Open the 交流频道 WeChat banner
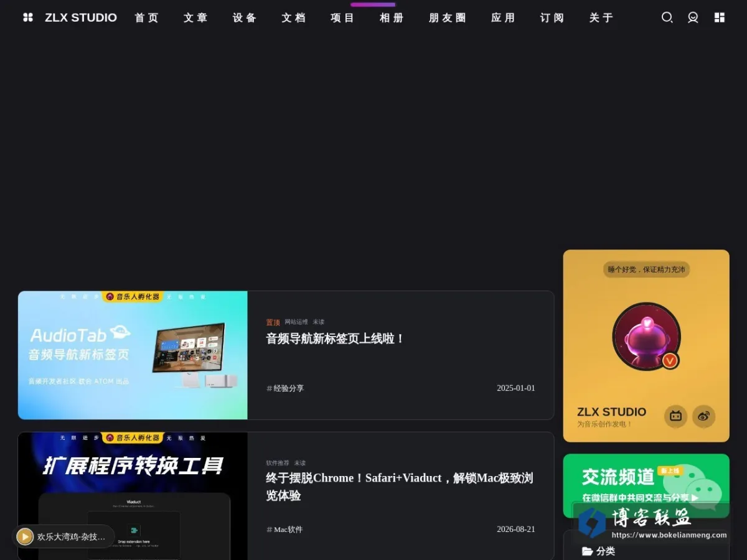This screenshot has width=747, height=560. (x=646, y=485)
